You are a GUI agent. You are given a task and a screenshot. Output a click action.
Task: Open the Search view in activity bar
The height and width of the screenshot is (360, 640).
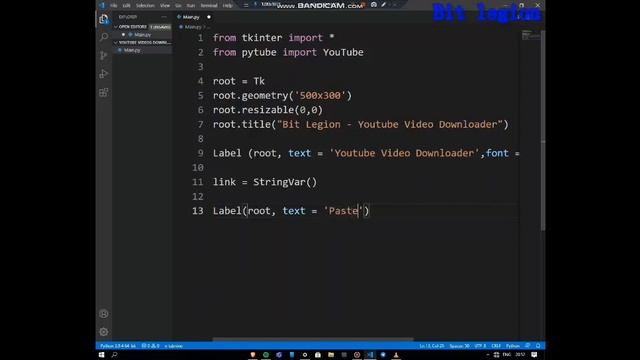104,37
